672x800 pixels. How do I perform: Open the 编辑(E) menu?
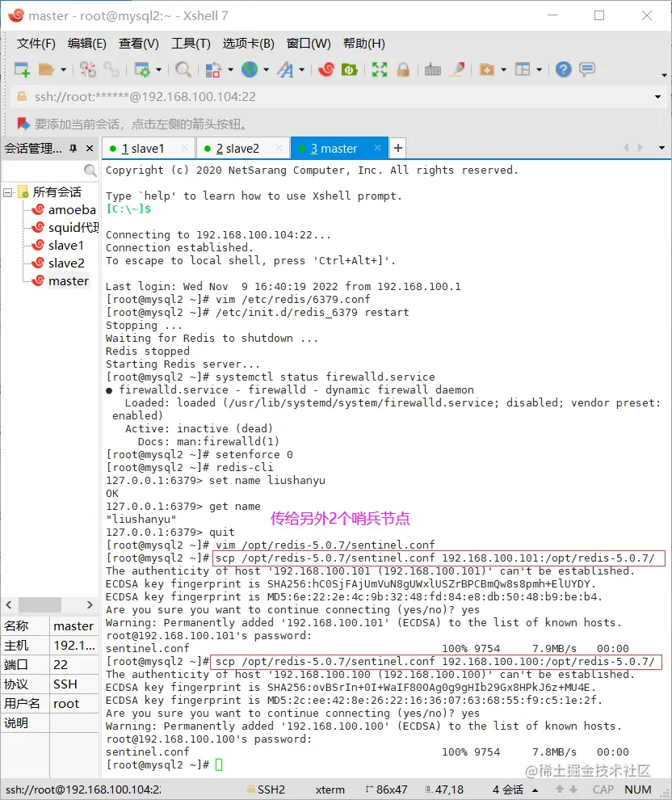(x=87, y=44)
